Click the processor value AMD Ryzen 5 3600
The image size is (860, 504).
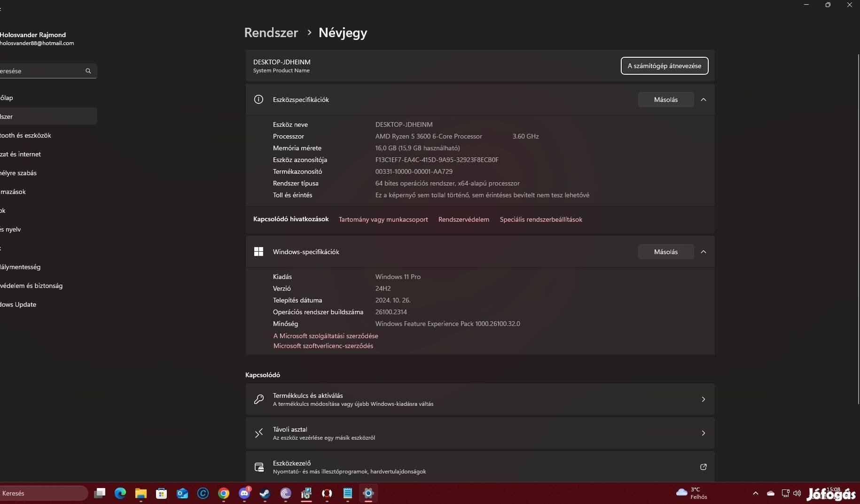coord(429,136)
